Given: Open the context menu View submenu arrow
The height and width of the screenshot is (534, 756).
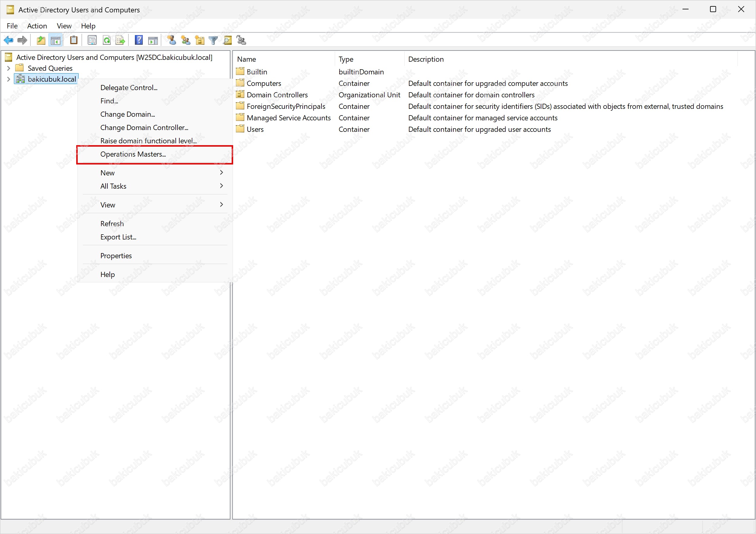Looking at the screenshot, I should click(221, 204).
